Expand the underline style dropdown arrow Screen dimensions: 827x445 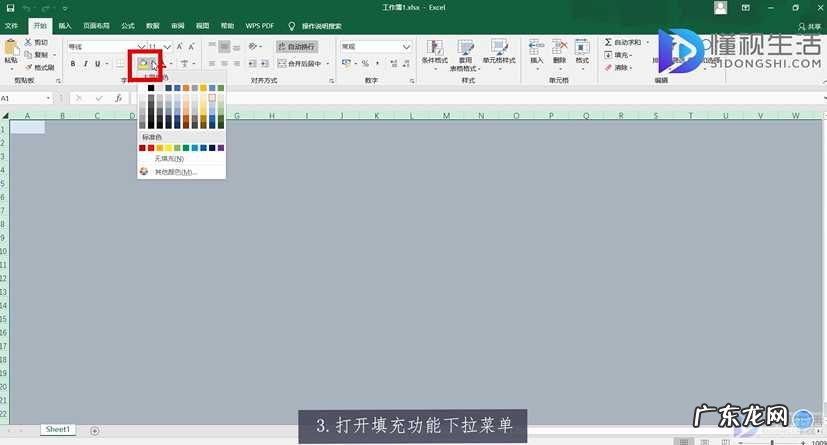(107, 64)
